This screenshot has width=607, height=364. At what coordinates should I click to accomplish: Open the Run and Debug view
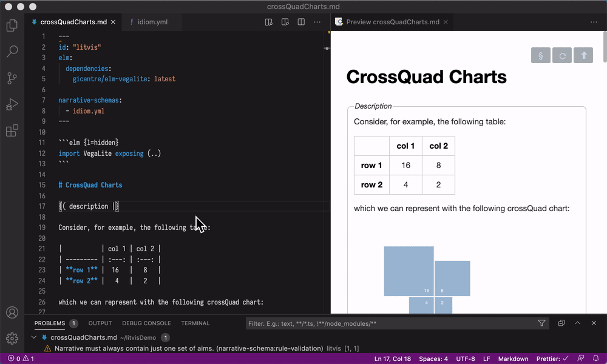[x=12, y=104]
